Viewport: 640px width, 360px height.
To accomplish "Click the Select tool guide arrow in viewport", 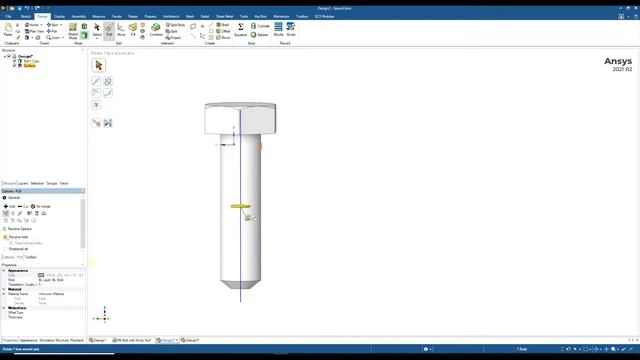I will [x=99, y=65].
